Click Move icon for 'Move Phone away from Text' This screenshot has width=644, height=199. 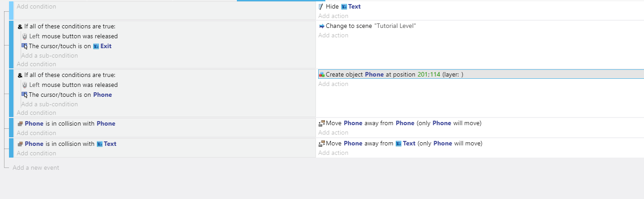pos(321,144)
